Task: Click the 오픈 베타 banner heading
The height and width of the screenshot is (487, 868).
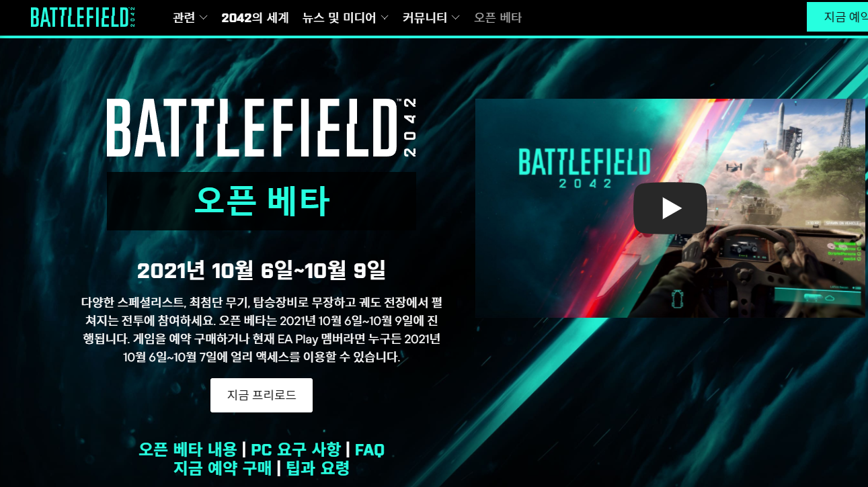Action: (262, 201)
